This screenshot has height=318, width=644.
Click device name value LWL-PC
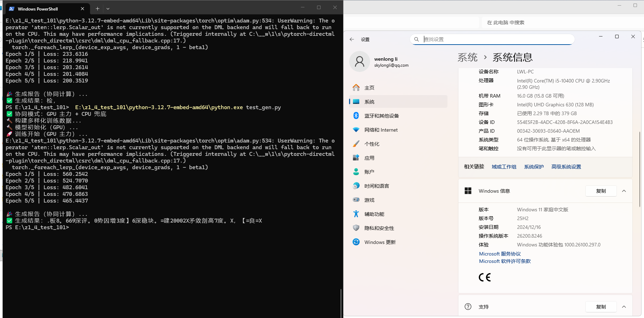click(x=525, y=72)
